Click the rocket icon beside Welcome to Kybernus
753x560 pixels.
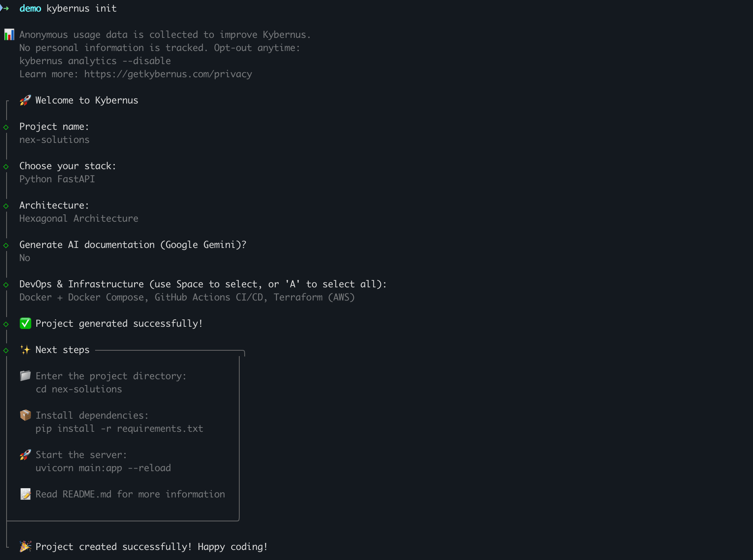(25, 100)
